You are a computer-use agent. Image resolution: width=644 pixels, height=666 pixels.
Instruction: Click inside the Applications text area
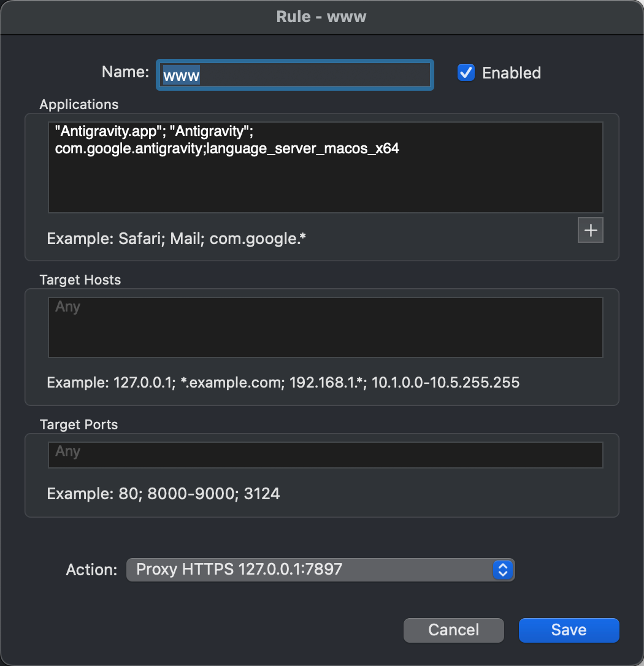[325, 184]
